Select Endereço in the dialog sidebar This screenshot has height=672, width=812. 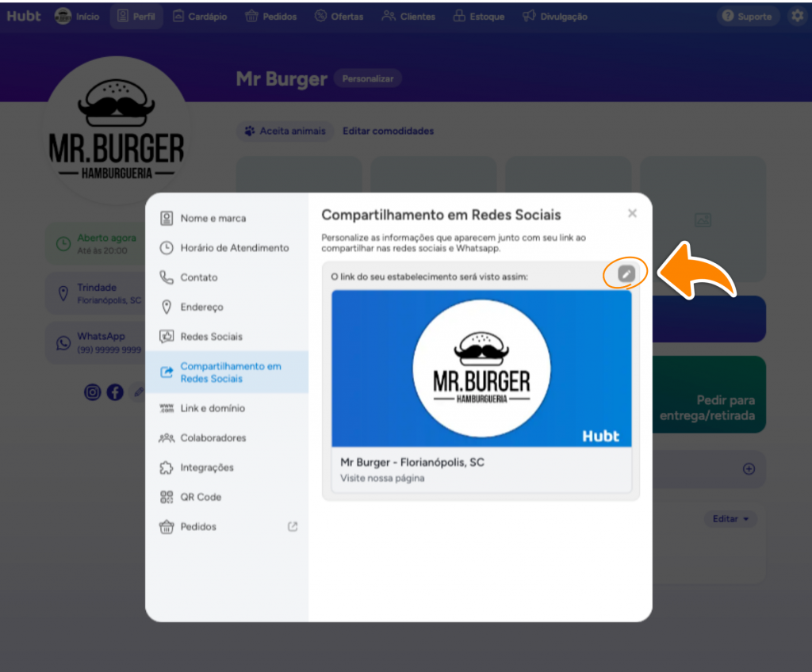point(228,307)
